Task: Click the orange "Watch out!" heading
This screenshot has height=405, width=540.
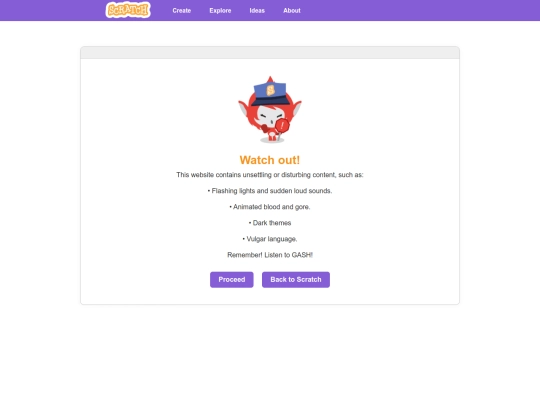Action: [270, 160]
